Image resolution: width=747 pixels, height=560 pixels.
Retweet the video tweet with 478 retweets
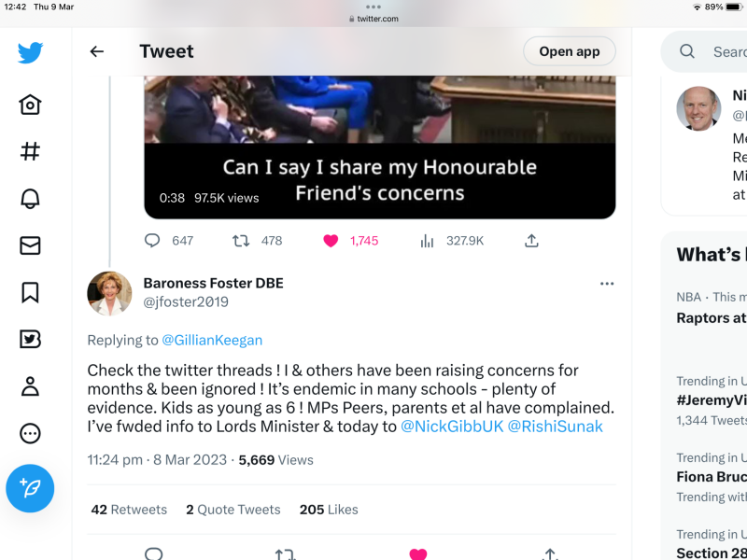point(241,241)
